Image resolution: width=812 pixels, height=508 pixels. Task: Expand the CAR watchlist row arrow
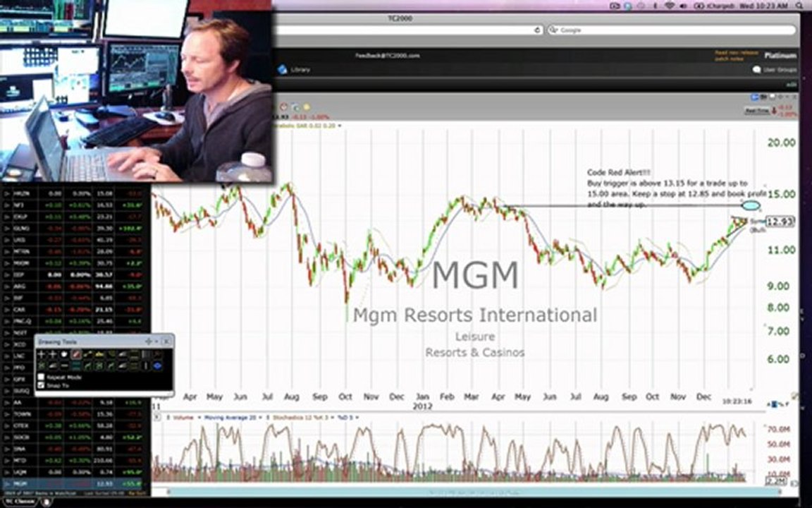pos(7,309)
